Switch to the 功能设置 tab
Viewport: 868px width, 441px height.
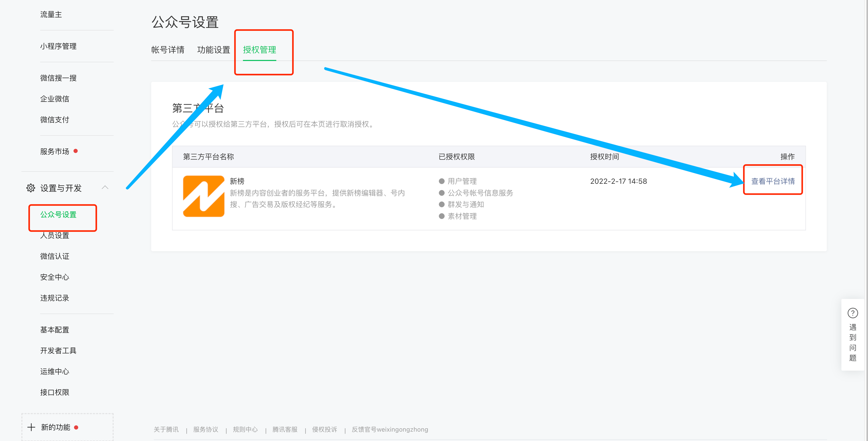(x=213, y=50)
